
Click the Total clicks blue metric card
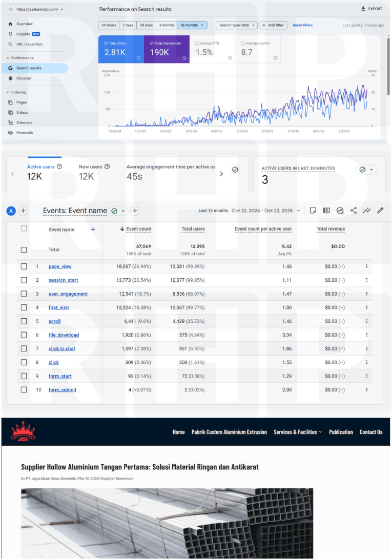(121, 50)
